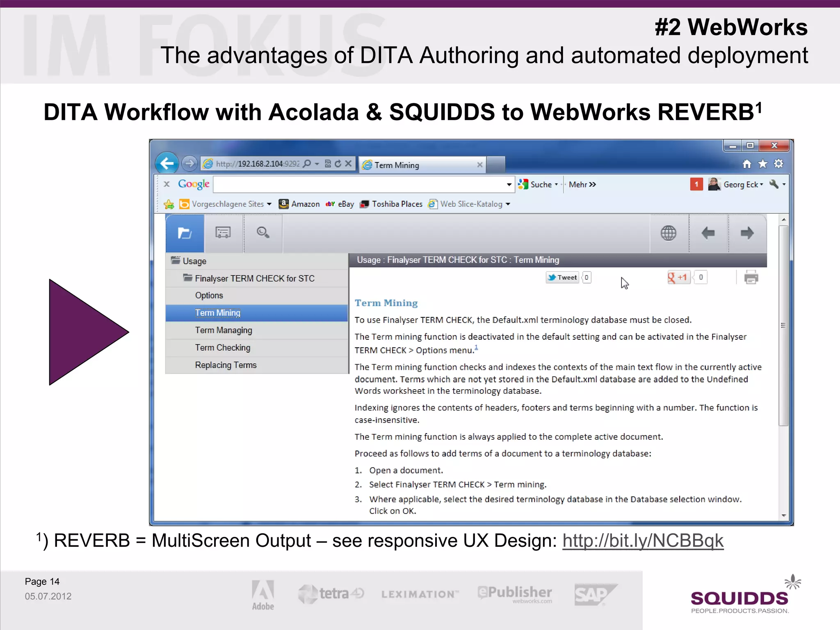Click the footnote 1 link after Options menu
The image size is (840, 630).
[x=476, y=348]
